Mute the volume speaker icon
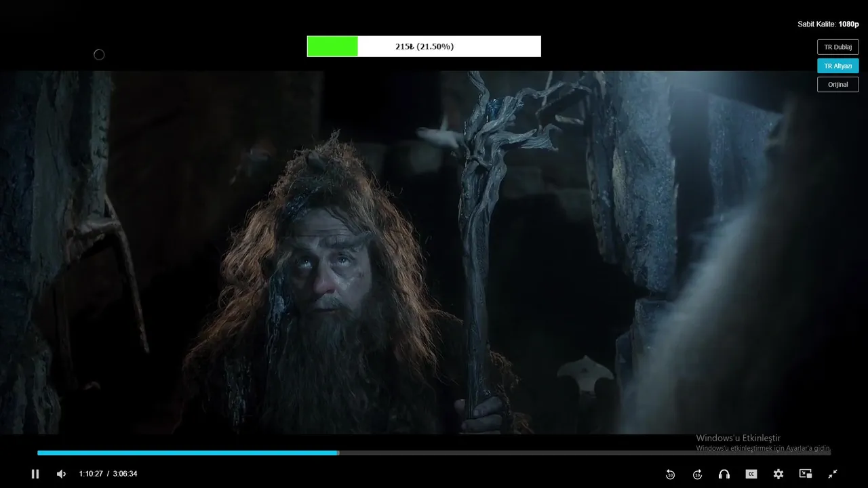The width and height of the screenshot is (868, 488). (61, 474)
